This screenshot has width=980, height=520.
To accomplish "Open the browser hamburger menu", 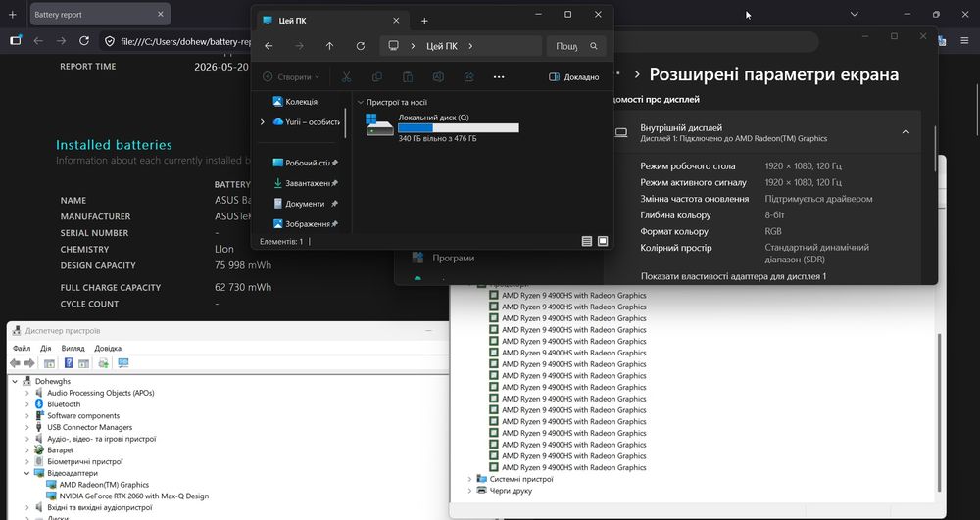I will (965, 40).
